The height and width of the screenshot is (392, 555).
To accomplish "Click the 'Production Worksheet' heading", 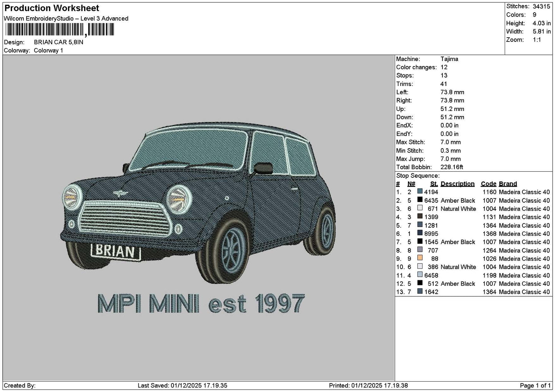I will (51, 8).
